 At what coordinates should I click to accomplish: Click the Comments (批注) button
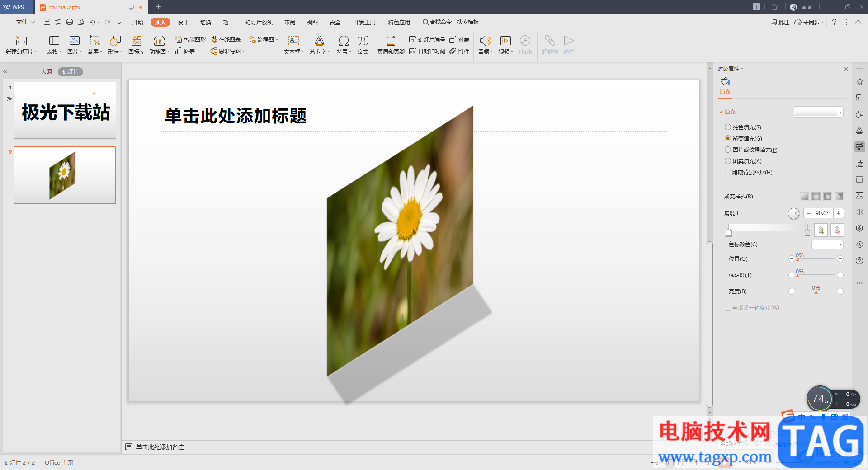point(779,22)
